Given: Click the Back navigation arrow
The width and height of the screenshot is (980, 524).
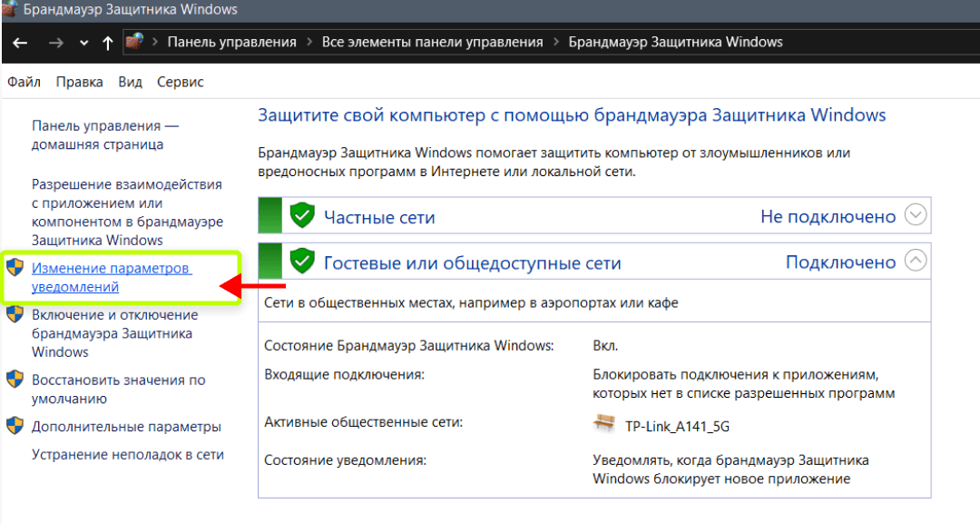Looking at the screenshot, I should point(20,43).
